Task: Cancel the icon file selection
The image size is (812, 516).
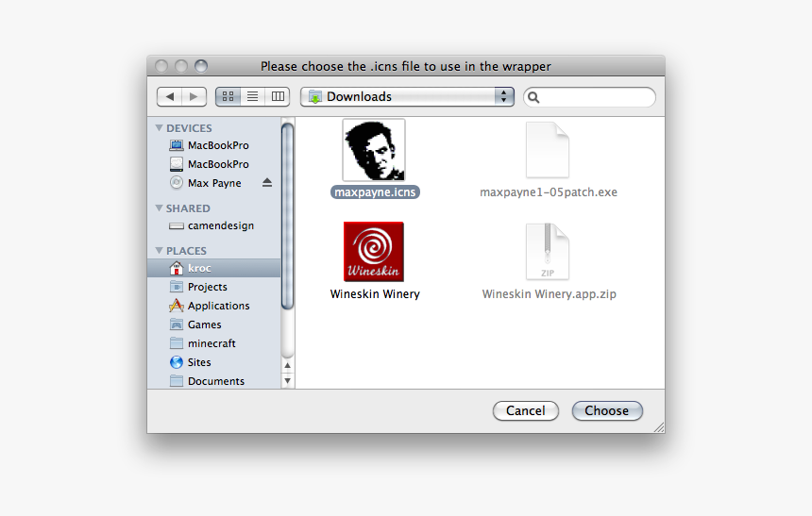Action: 526,411
